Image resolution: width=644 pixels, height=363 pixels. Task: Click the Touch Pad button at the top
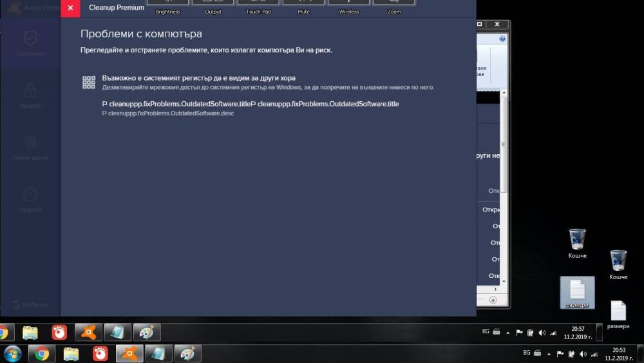tap(258, 7)
